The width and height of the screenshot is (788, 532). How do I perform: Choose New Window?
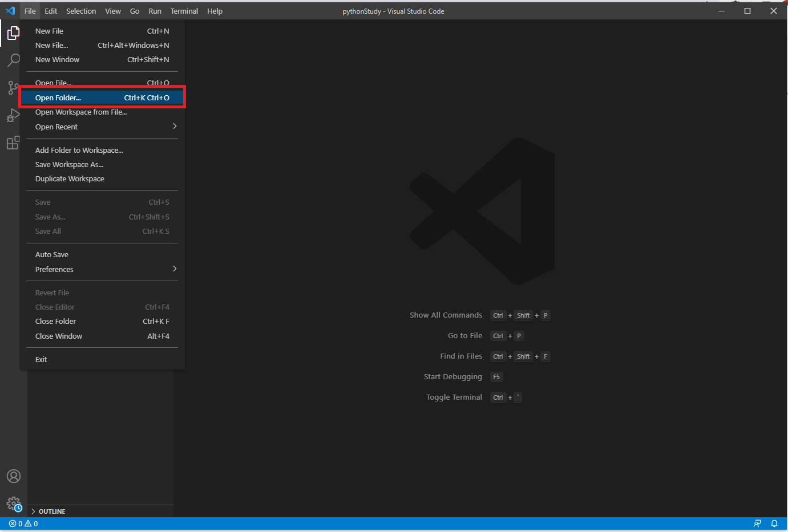click(x=103, y=59)
